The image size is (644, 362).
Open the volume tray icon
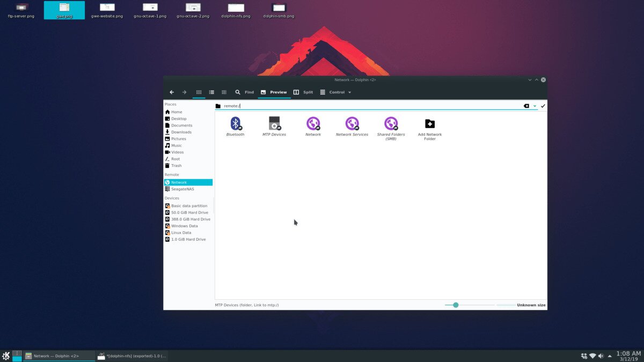coord(601,356)
